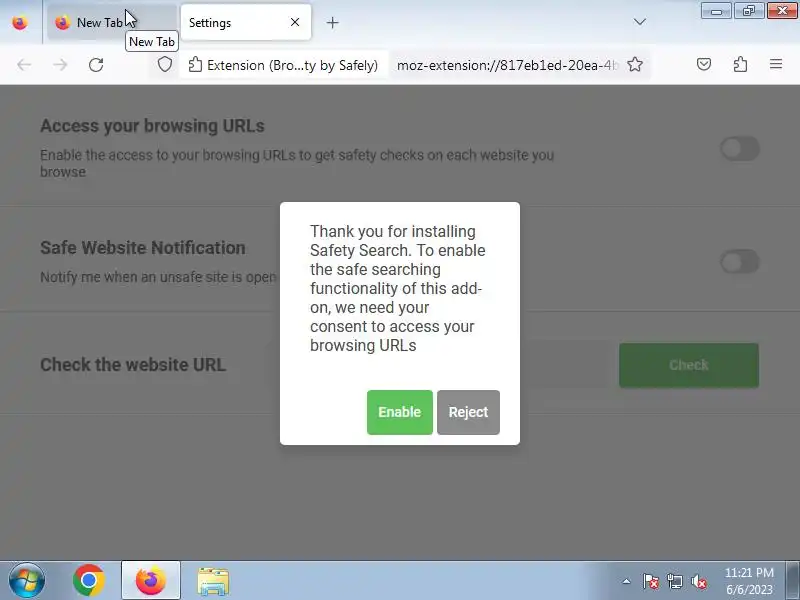This screenshot has height=600, width=800.
Task: Open the tracking protection shield icon
Action: coord(164,65)
